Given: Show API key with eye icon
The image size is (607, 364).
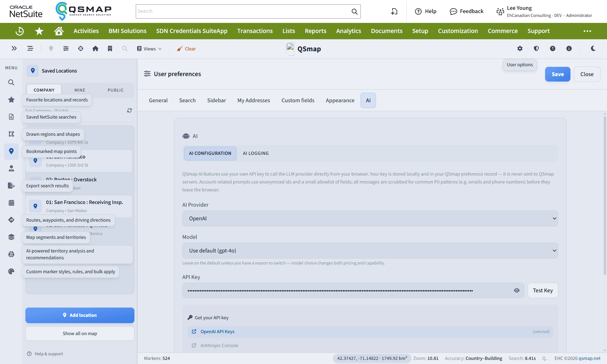Looking at the screenshot, I should click(x=517, y=290).
